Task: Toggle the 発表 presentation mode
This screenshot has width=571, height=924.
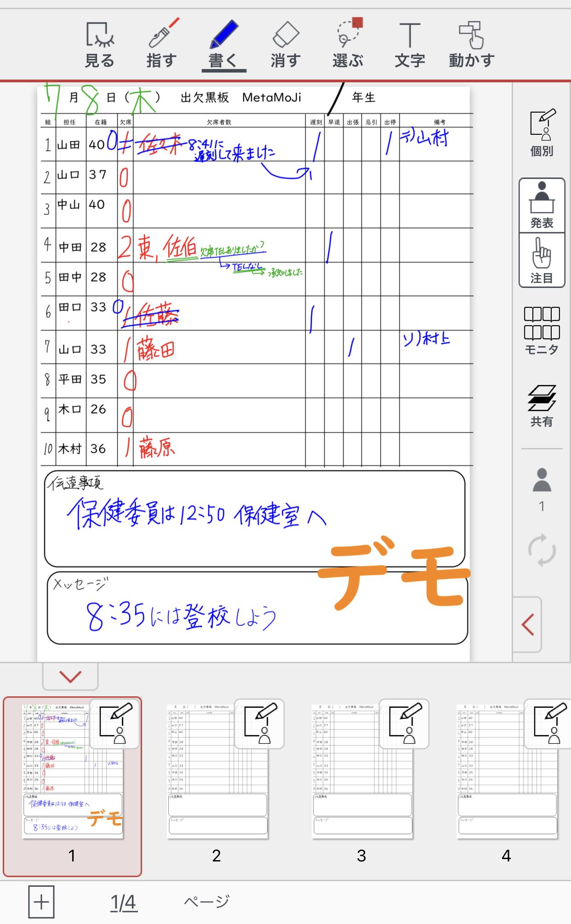Action: coord(542,205)
